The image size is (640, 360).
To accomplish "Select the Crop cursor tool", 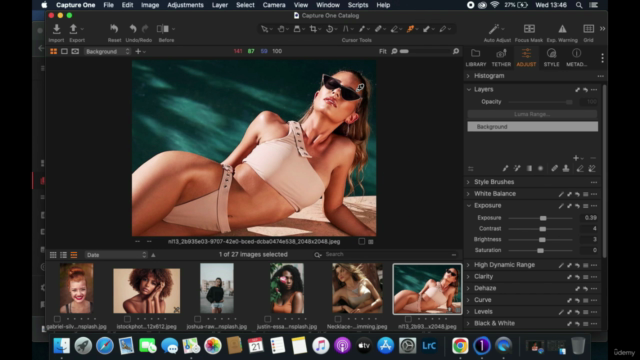I will pos(313,29).
